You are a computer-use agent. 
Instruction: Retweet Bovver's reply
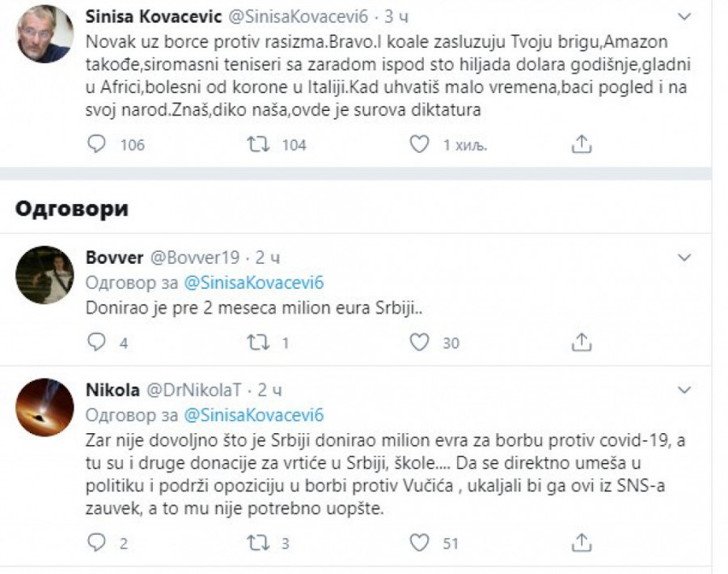(257, 342)
